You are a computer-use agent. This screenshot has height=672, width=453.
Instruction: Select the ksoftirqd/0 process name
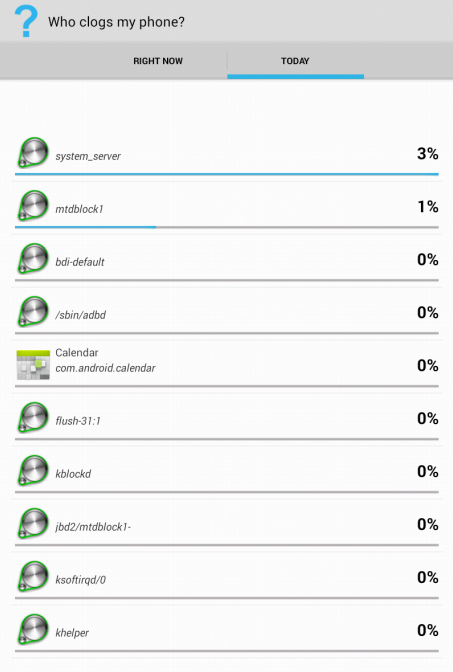(81, 580)
